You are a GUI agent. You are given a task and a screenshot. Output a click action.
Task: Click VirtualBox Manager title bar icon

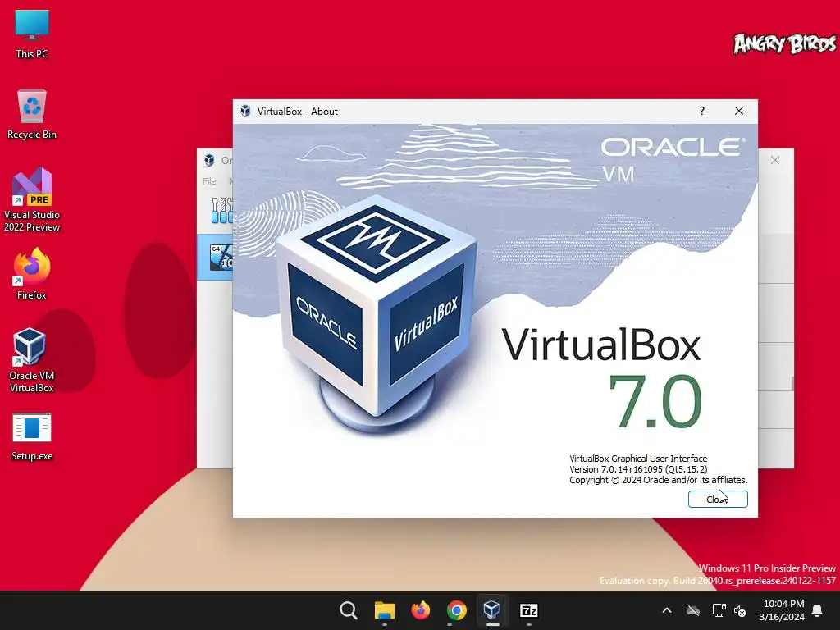tap(209, 160)
